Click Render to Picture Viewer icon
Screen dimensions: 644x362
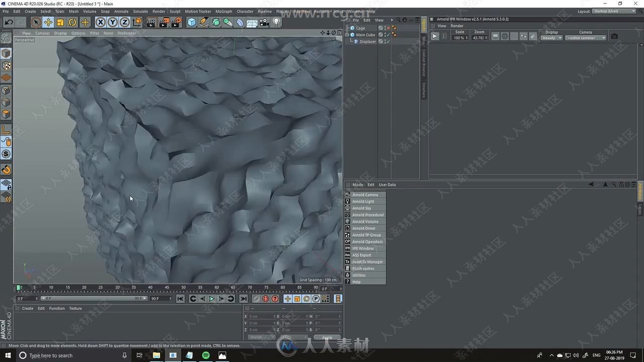pos(164,22)
